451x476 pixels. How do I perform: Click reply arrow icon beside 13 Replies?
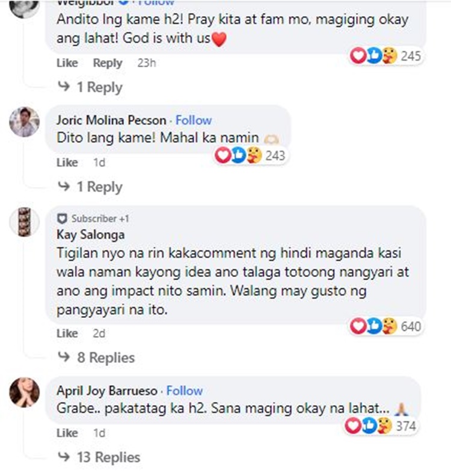tap(64, 456)
